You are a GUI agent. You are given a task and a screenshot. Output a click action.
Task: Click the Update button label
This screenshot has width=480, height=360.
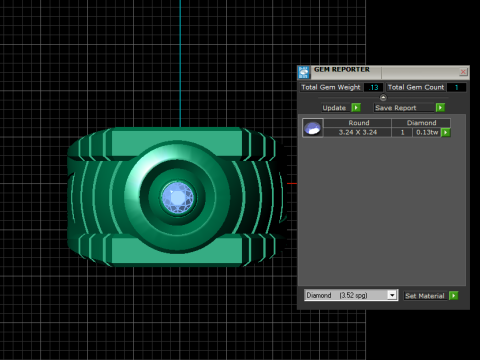334,108
